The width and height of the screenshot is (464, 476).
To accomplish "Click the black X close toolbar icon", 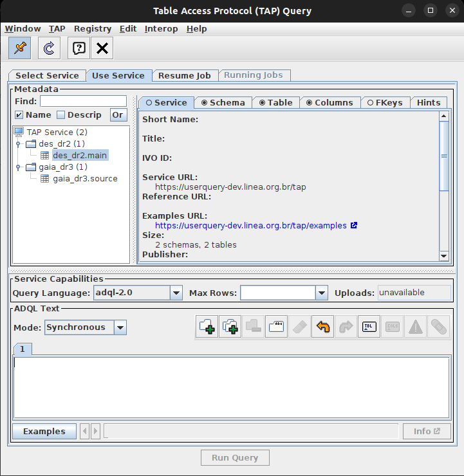I will point(102,48).
